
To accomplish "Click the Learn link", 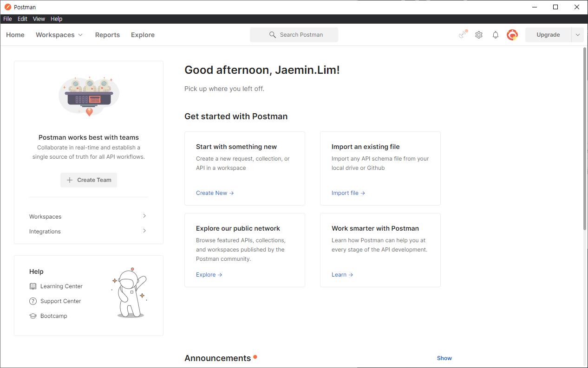I will (342, 275).
